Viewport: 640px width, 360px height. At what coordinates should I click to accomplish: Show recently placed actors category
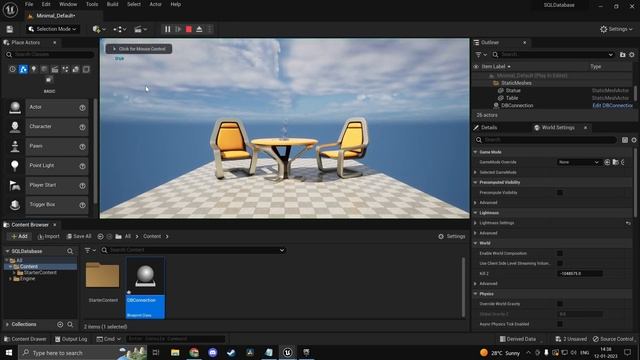tap(13, 69)
